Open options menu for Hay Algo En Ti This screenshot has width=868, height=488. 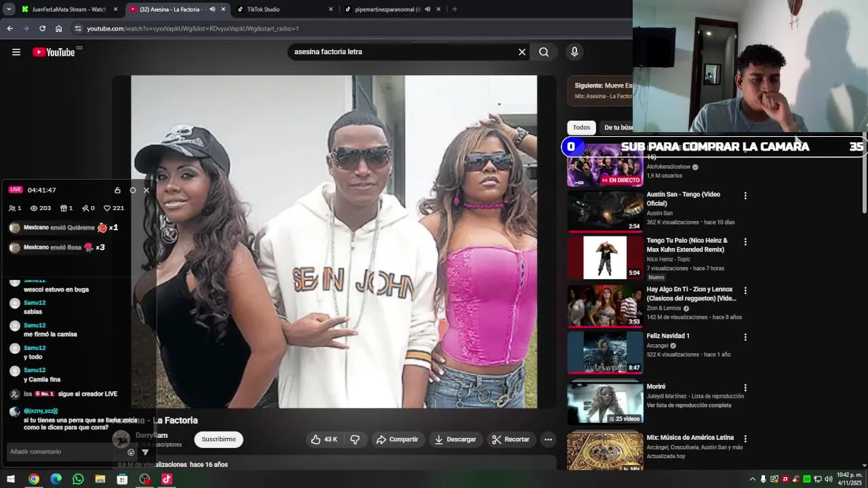coord(745,291)
